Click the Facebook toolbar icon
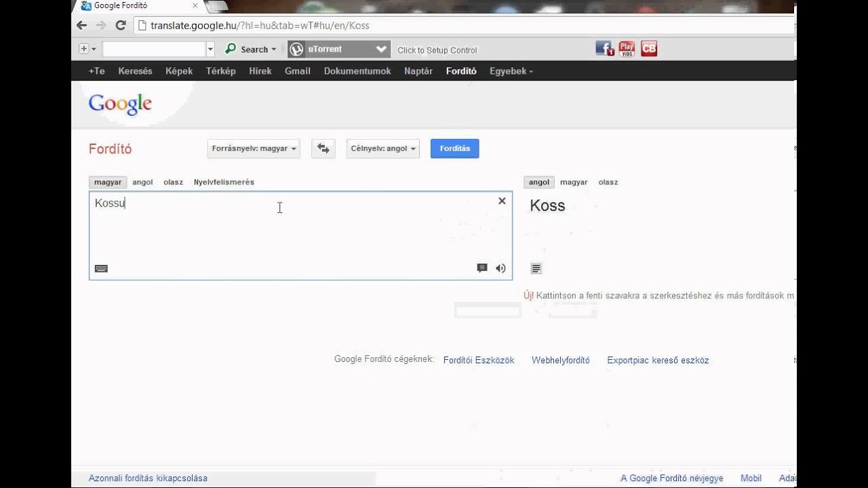Image resolution: width=868 pixels, height=488 pixels. 604,49
